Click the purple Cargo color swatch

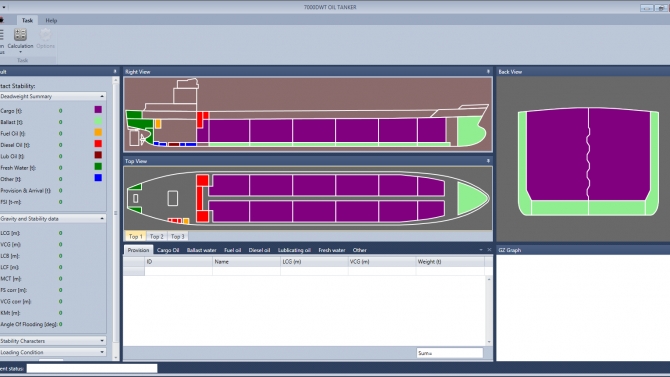click(98, 110)
